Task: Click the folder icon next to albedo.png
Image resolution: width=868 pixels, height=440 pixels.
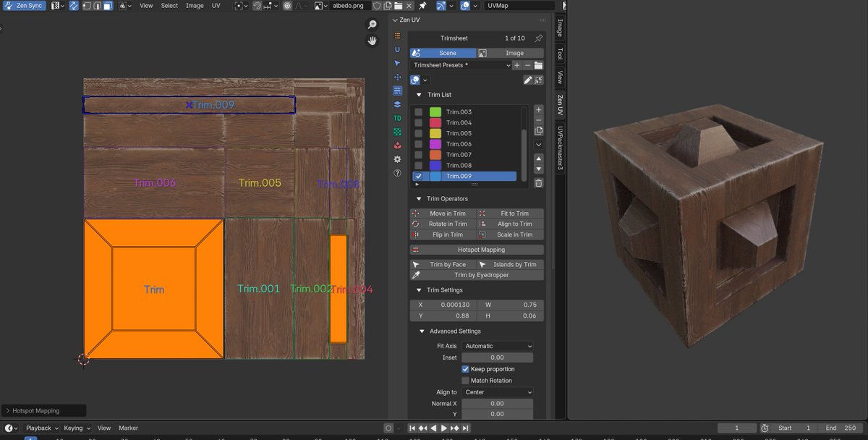Action: pyautogui.click(x=398, y=5)
